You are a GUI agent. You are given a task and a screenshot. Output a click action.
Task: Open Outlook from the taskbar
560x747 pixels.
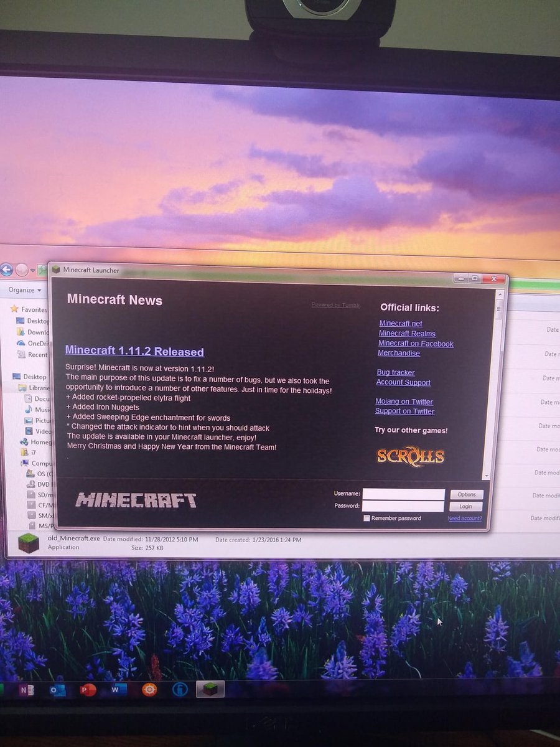tap(58, 690)
